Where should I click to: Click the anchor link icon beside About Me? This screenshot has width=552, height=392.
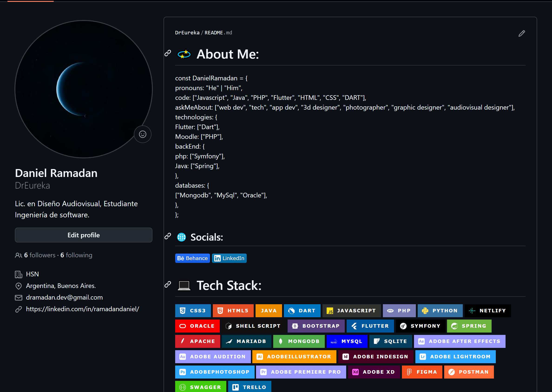click(168, 53)
